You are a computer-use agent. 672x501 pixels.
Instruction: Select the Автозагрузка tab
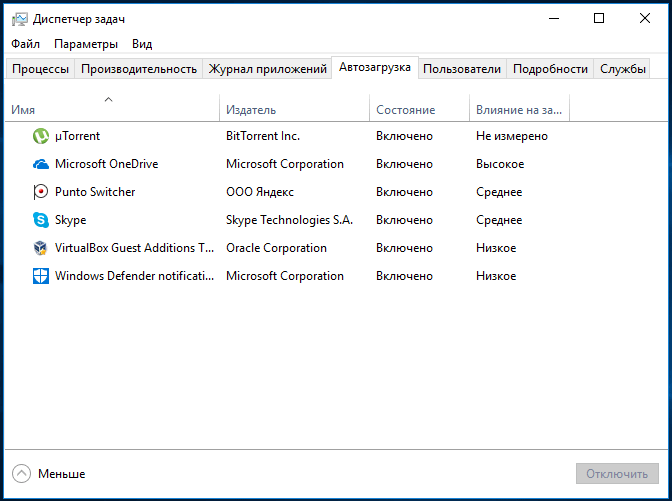[x=375, y=67]
